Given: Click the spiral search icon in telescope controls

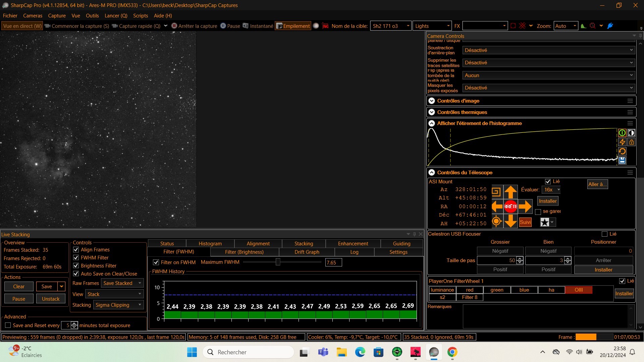Looking at the screenshot, I should tap(496, 192).
